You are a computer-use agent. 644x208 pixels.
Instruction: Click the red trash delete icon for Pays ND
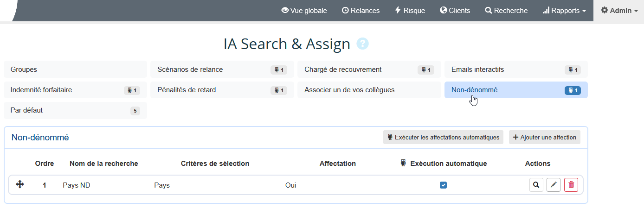tap(571, 185)
